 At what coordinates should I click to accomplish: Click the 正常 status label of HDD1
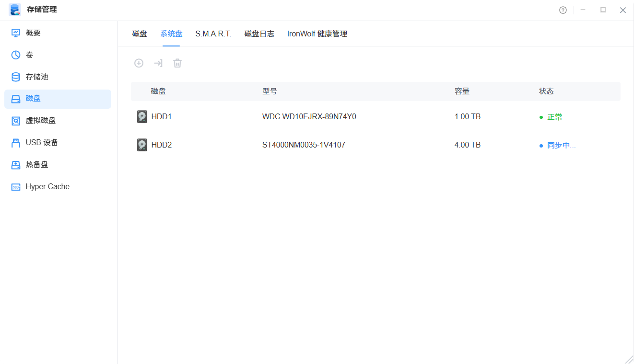(x=554, y=116)
